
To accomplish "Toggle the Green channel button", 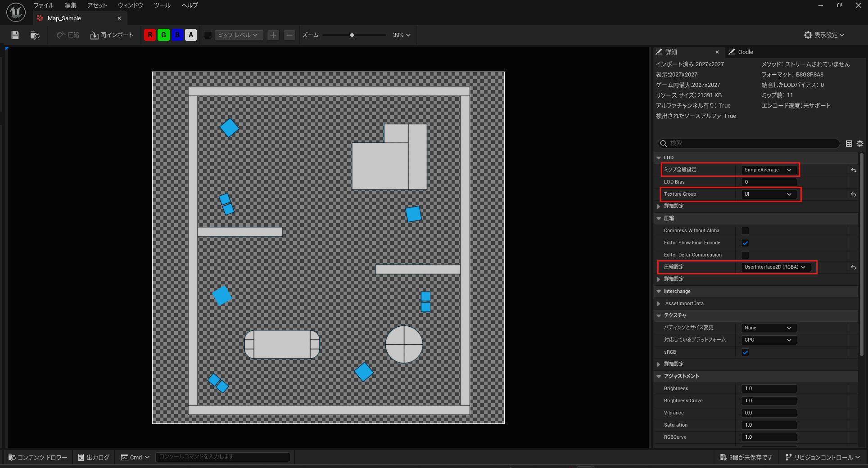I will (x=163, y=35).
